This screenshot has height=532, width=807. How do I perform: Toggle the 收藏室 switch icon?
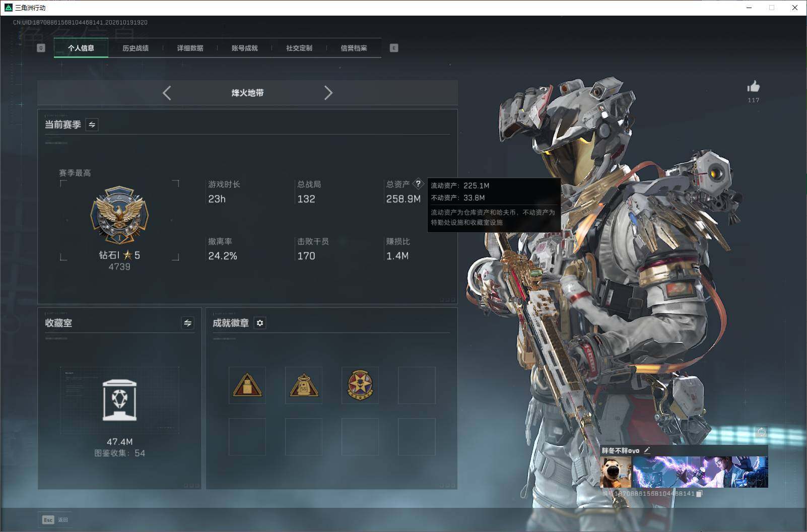click(x=187, y=323)
